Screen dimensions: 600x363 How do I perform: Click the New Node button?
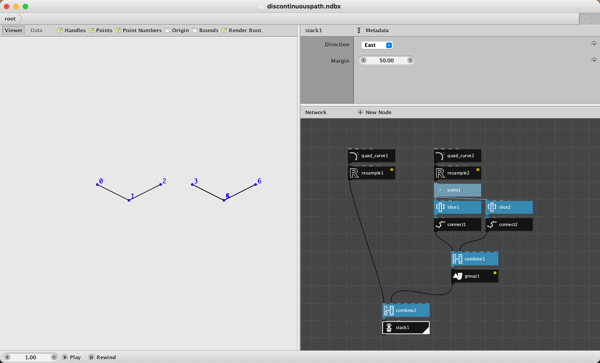point(374,112)
